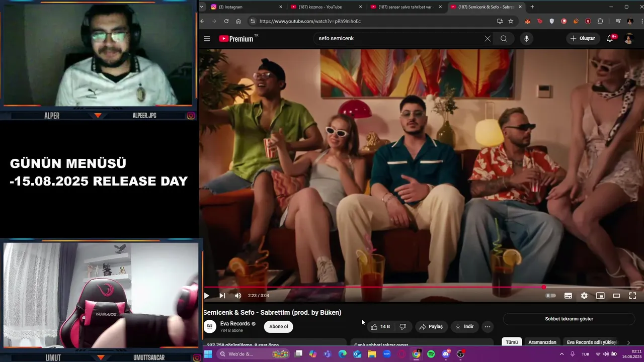This screenshot has height=362, width=644.
Task: Open a new browser tab
Action: tap(532, 7)
